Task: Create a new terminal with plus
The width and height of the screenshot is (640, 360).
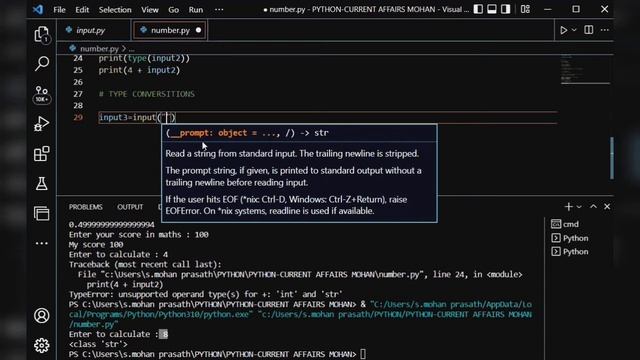Action: tap(569, 207)
